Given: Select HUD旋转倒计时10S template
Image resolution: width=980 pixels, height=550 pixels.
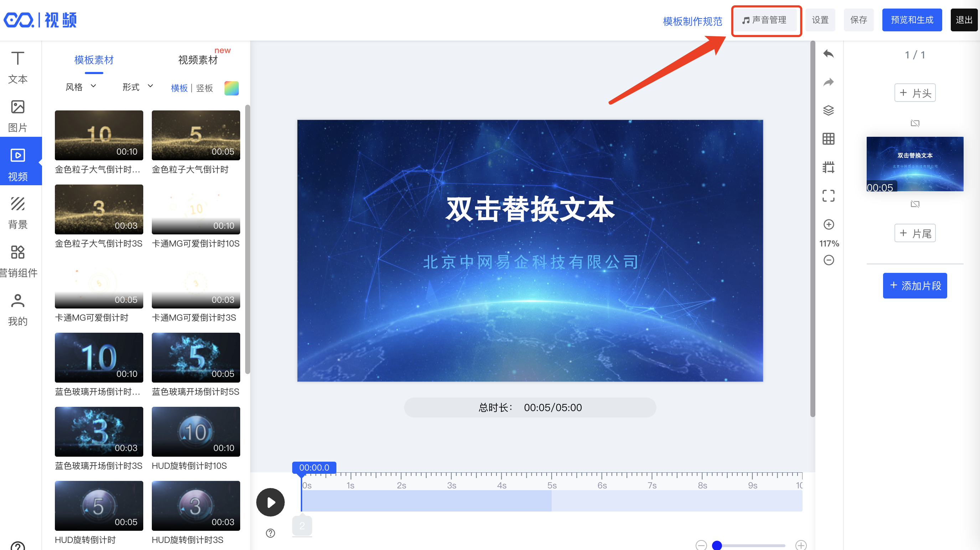Looking at the screenshot, I should click(x=196, y=432).
